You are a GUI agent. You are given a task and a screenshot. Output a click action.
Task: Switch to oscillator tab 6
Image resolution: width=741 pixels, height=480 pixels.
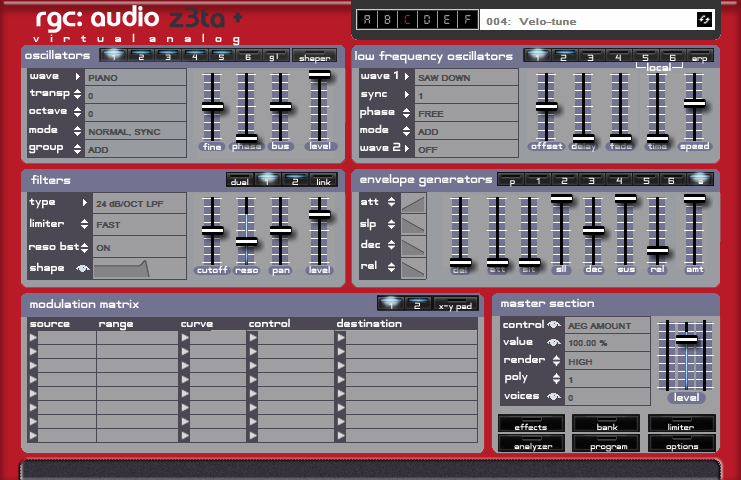tap(248, 56)
